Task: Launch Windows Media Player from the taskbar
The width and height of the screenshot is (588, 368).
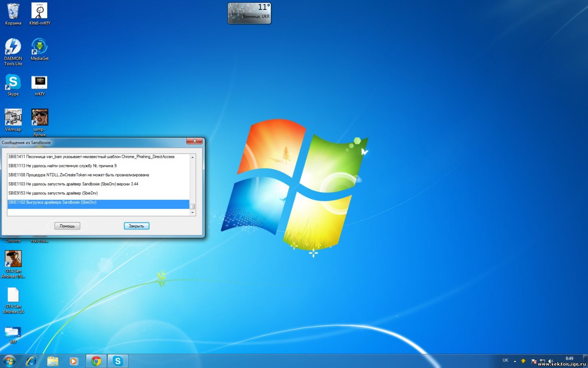Action: point(74,361)
